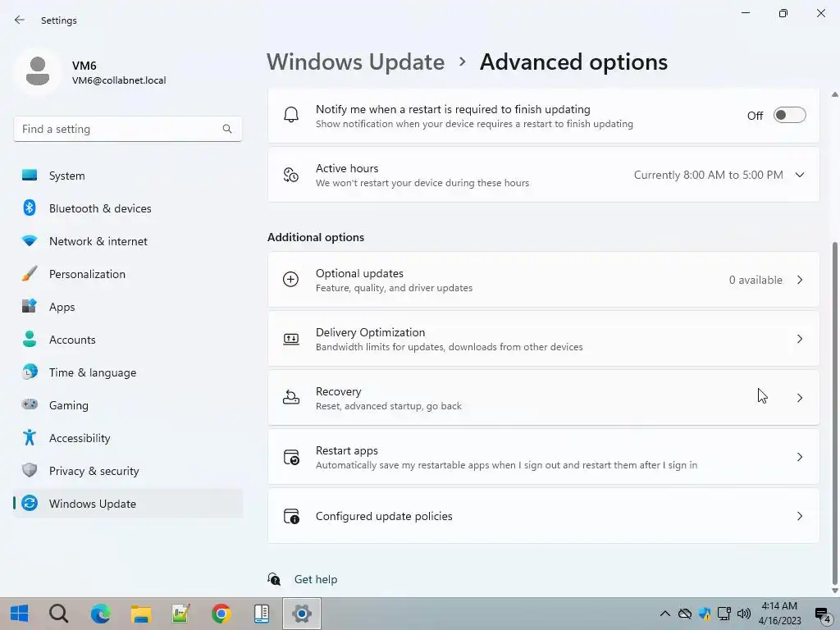Viewport: 840px width, 630px height.
Task: Select Personalization in the sidebar
Action: point(127,274)
